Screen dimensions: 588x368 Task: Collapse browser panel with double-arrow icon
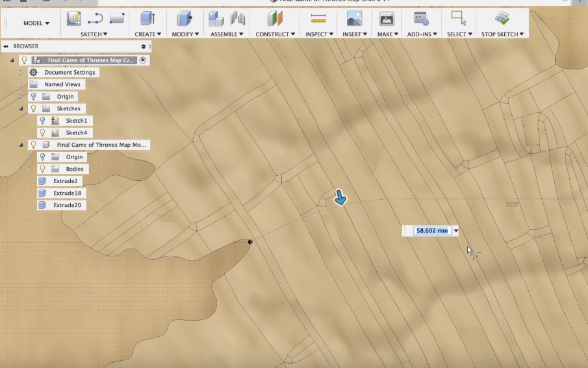(6, 46)
